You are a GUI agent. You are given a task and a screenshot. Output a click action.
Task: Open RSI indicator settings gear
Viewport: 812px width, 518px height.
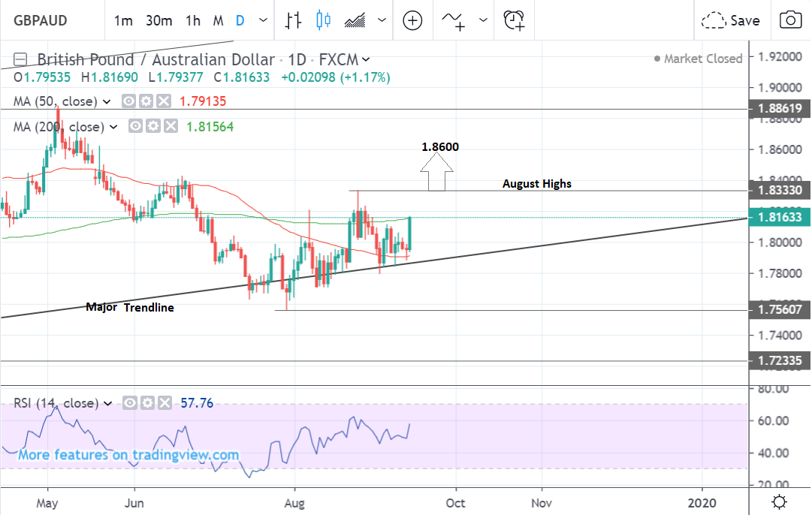coord(147,402)
